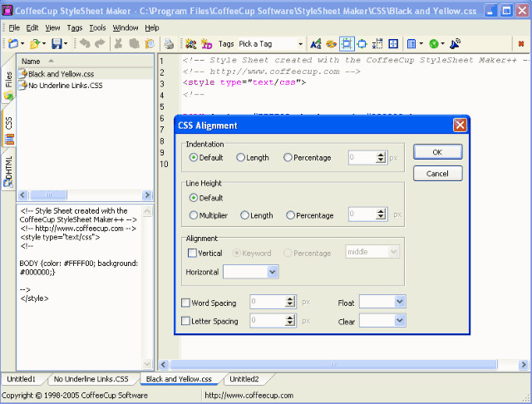Click the Undo arrow icon

pyautogui.click(x=85, y=44)
